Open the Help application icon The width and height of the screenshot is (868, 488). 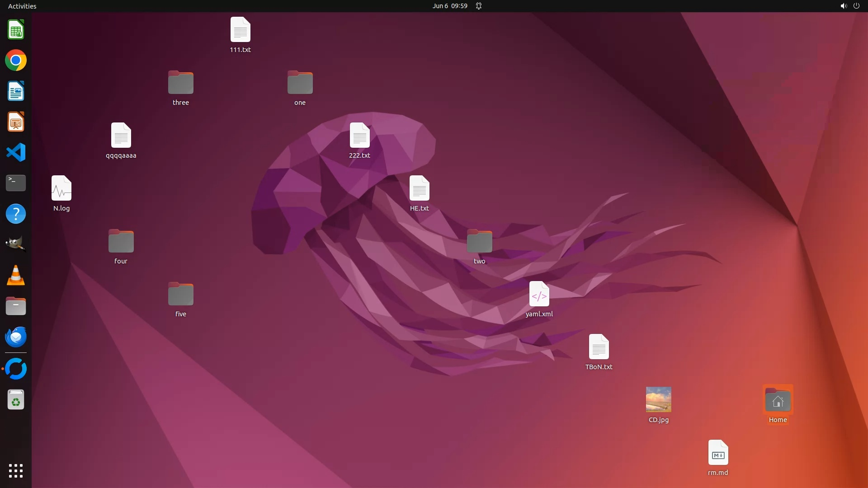(x=16, y=214)
